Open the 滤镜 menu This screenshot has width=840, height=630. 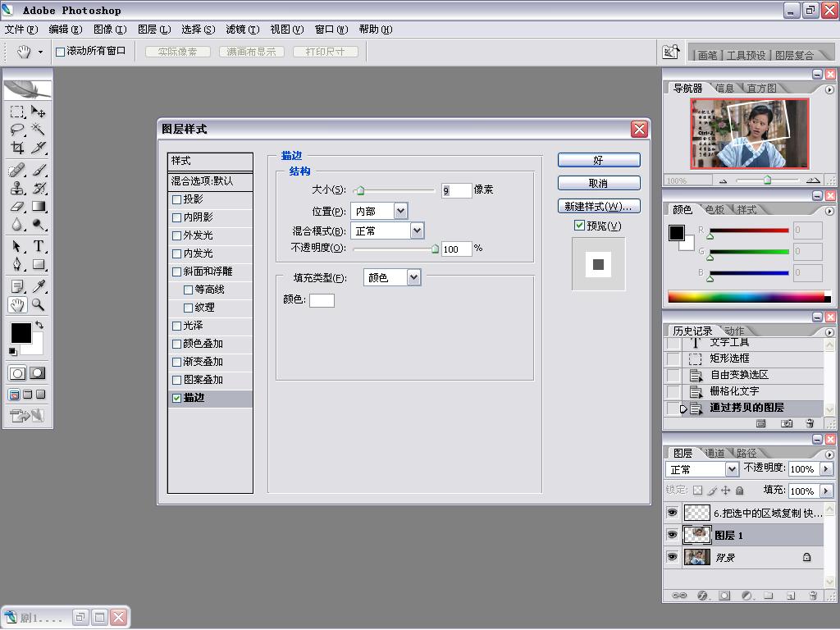tap(243, 30)
